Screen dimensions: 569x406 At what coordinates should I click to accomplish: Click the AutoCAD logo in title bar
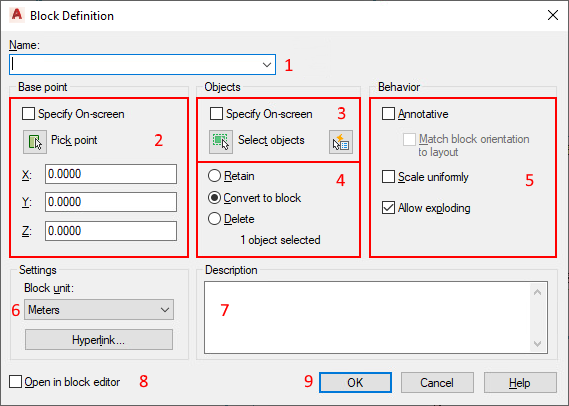(17, 15)
